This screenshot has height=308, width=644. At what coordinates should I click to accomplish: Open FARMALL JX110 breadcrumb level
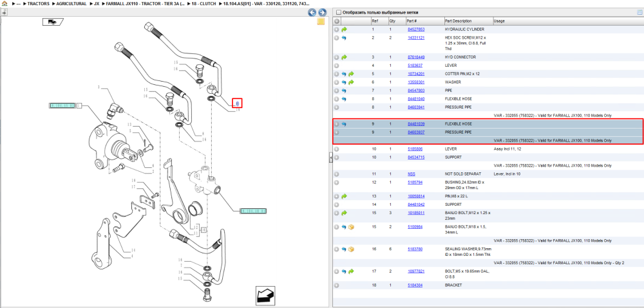pos(144,4)
